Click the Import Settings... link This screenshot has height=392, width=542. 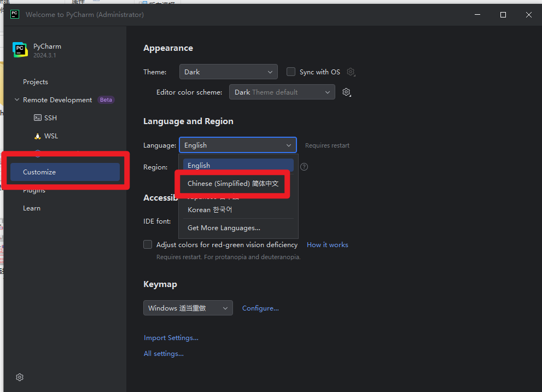171,338
